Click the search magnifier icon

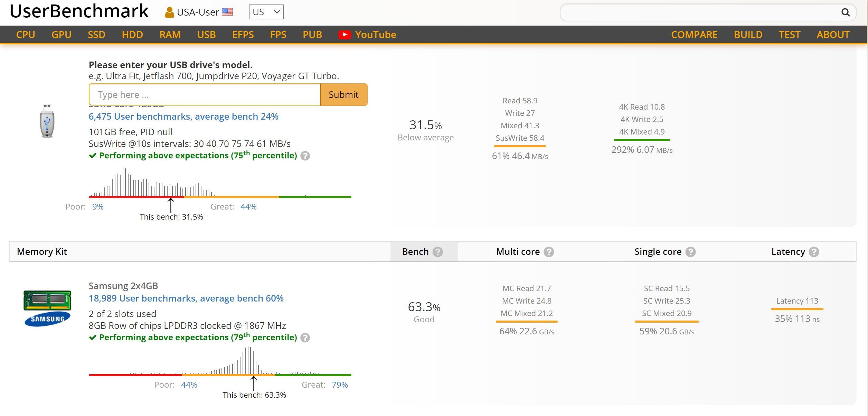pyautogui.click(x=845, y=12)
